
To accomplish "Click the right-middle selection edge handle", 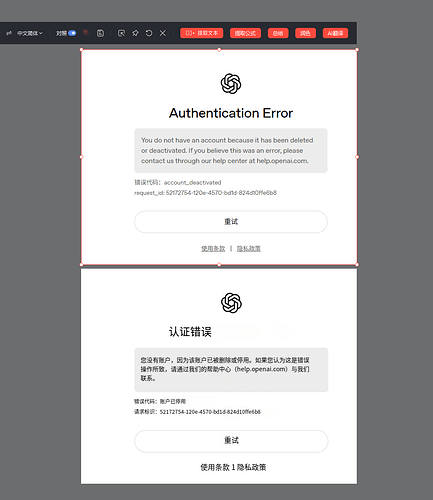I will (x=357, y=157).
